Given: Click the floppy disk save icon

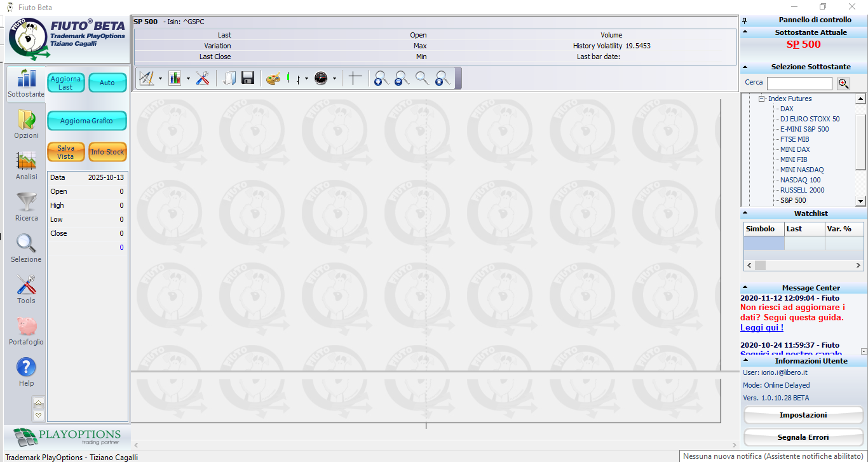Looking at the screenshot, I should click(x=248, y=78).
